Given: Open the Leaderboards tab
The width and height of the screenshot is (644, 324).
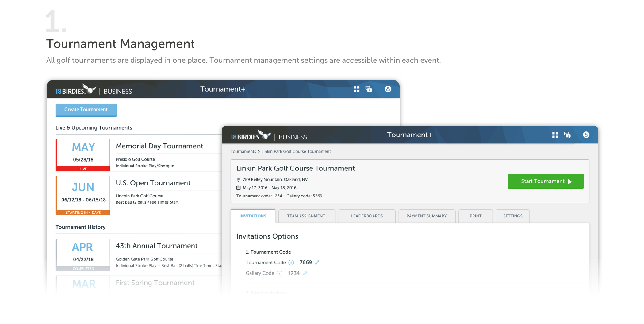Looking at the screenshot, I should coord(367,216).
